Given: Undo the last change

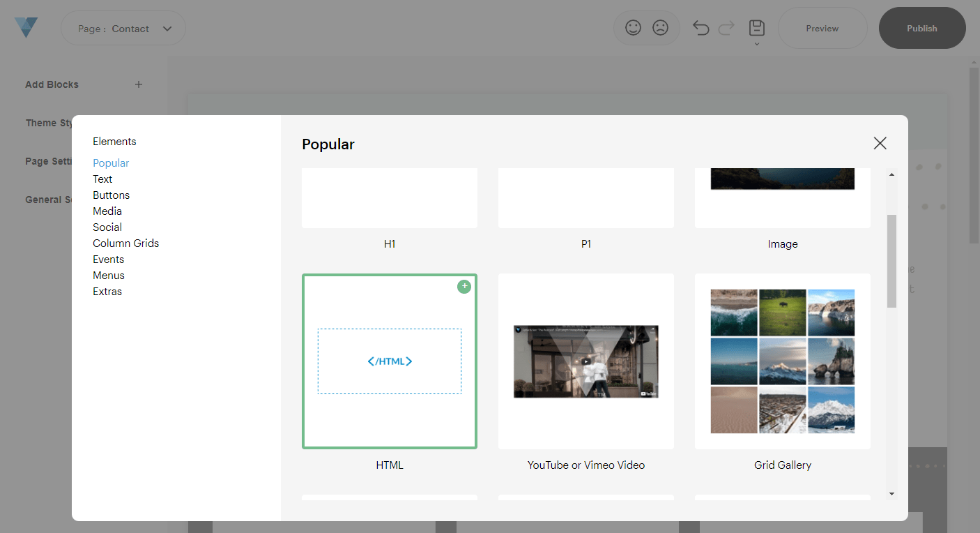Looking at the screenshot, I should click(x=701, y=27).
